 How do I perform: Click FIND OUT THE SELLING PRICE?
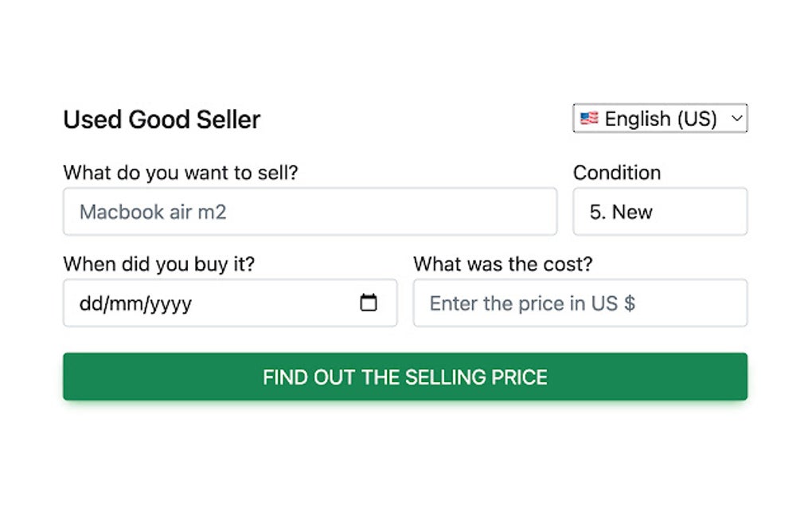coord(404,377)
